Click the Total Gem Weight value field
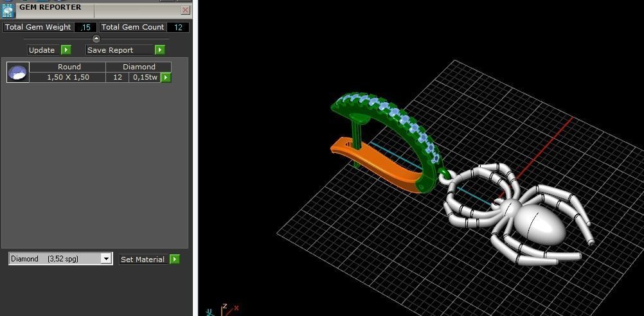644x316 pixels. [x=85, y=28]
